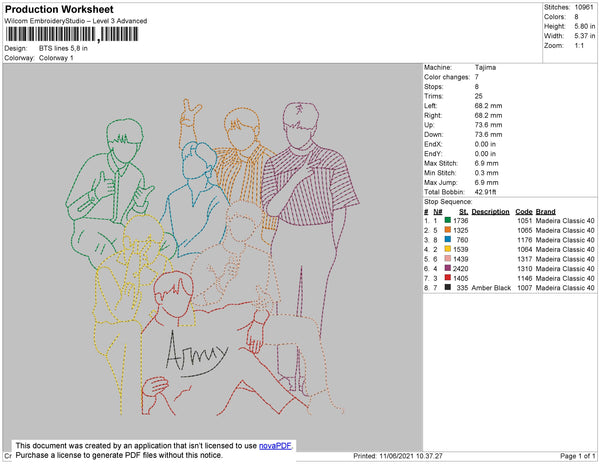
Task: Click the Brand column header
Action: (545, 212)
